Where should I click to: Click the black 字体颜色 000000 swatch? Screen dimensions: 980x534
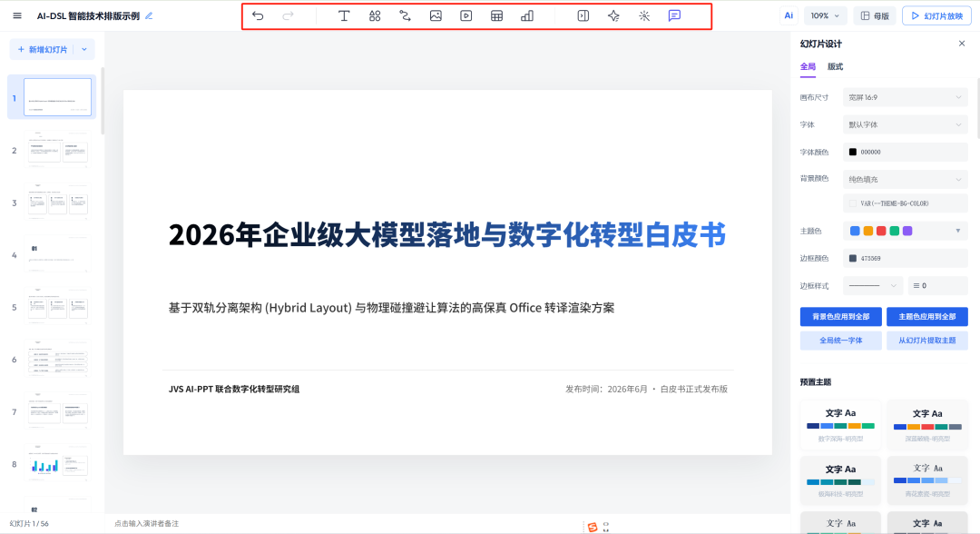coord(852,152)
